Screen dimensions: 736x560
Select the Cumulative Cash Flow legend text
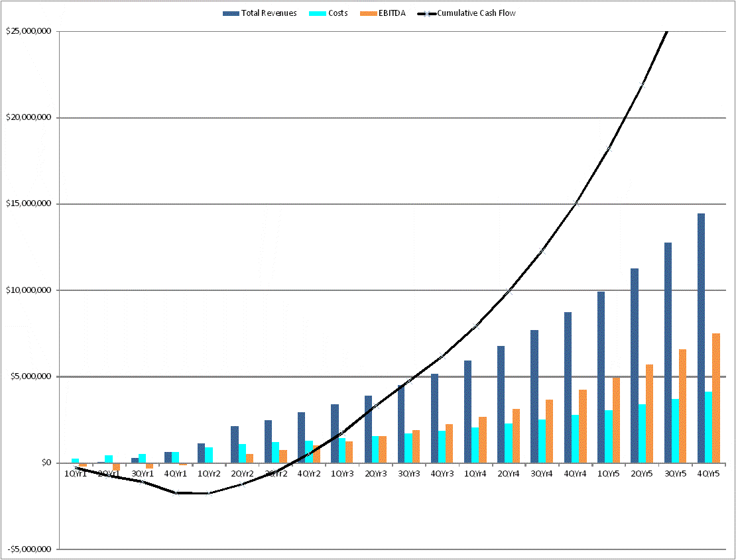(476, 13)
